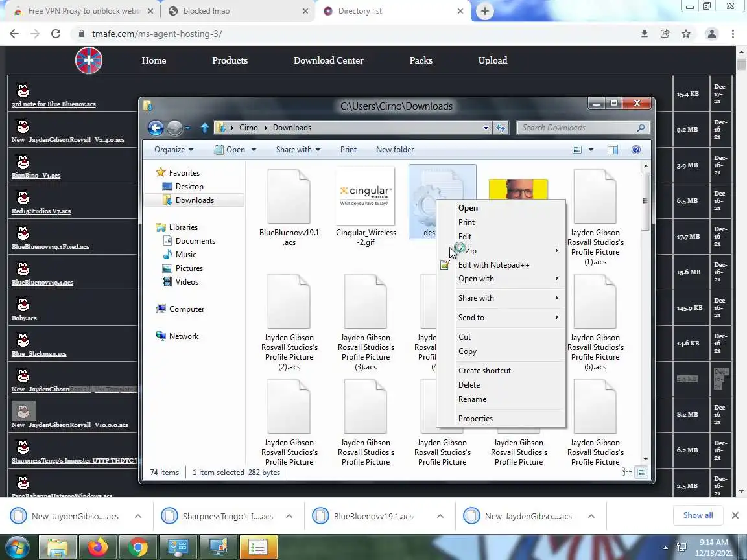The width and height of the screenshot is (747, 560).
Task: Open the Share with toolbar dropdown
Action: click(298, 150)
